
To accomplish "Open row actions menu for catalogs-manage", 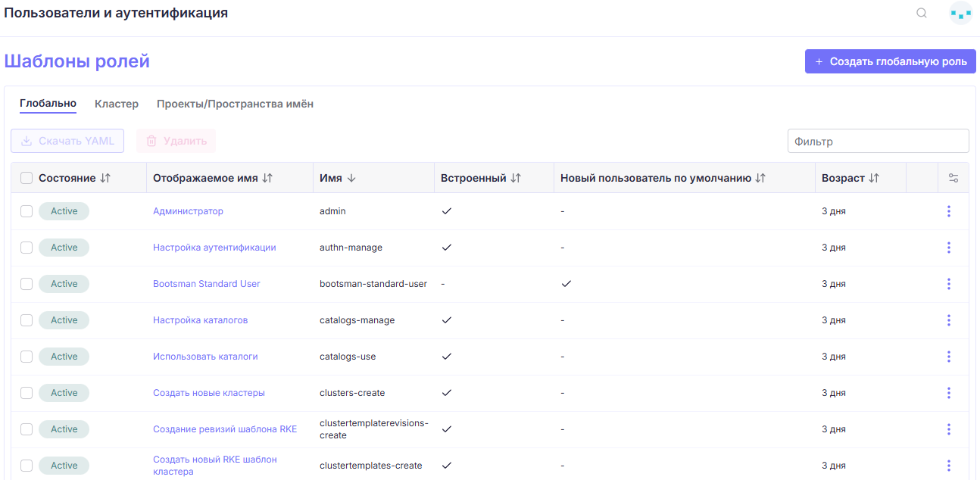I will [949, 320].
